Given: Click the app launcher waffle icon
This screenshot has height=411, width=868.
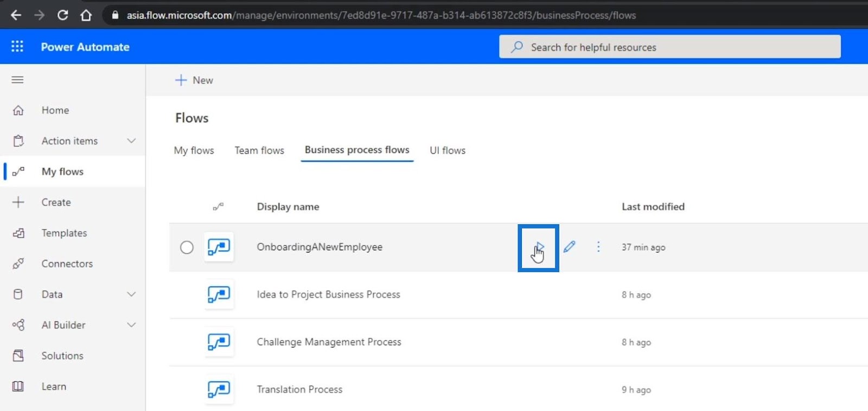Looking at the screenshot, I should point(17,47).
